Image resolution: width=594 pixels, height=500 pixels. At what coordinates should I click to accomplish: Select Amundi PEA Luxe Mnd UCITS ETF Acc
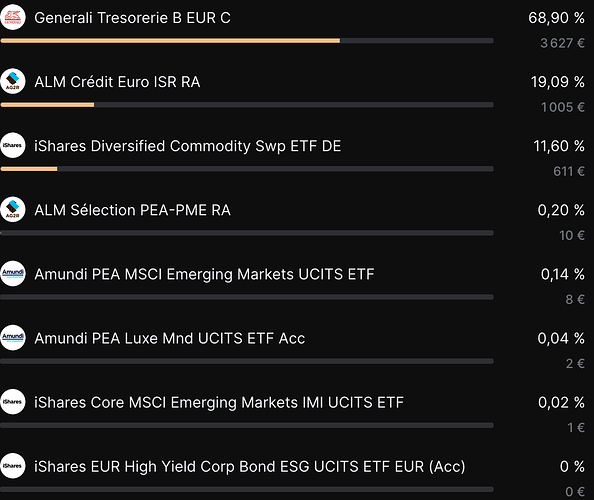coord(169,338)
